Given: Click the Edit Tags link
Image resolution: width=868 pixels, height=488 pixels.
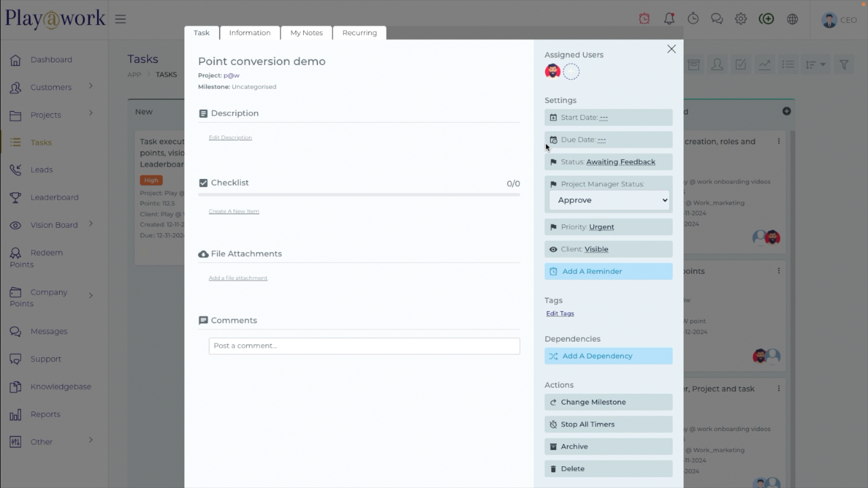Looking at the screenshot, I should point(560,313).
